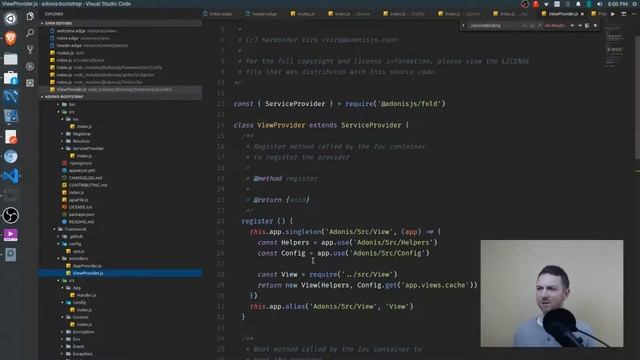Open the purple video player dock icon
The width and height of the screenshot is (640, 360).
[x=11, y=235]
